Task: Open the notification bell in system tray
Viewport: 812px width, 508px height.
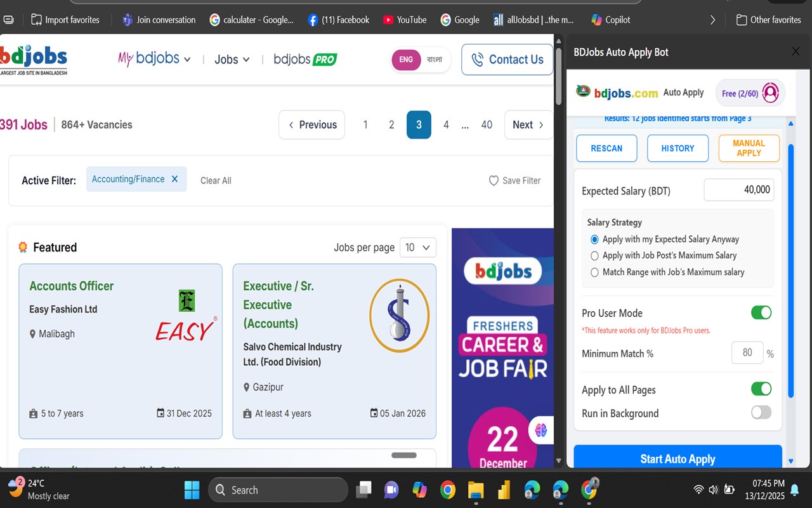Action: pos(794,490)
